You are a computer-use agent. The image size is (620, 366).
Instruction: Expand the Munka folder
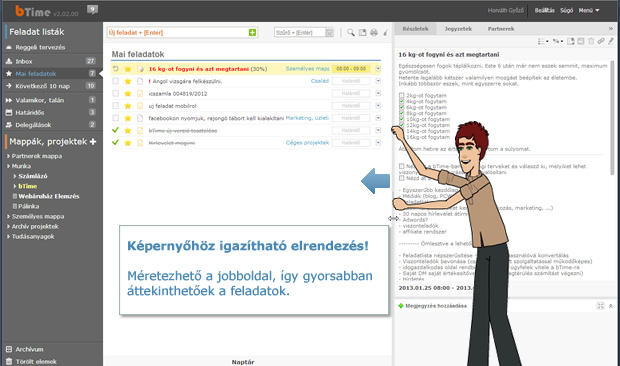point(8,166)
